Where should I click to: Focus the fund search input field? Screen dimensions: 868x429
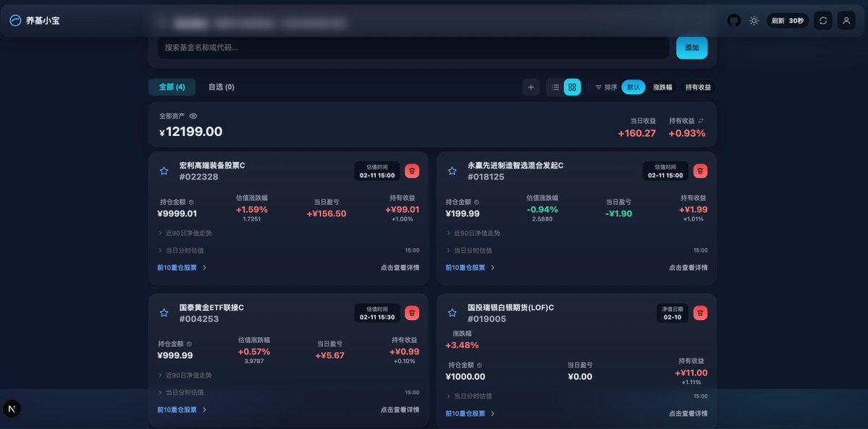coord(413,48)
